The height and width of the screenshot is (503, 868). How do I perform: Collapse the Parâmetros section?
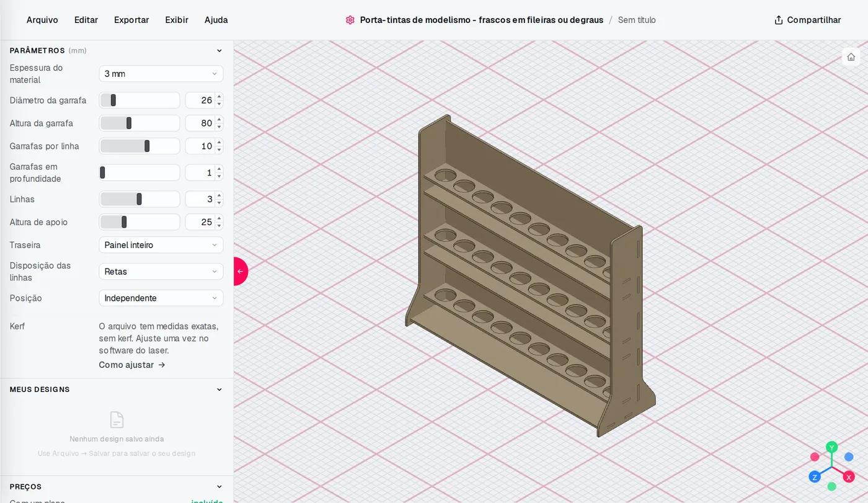tap(219, 51)
